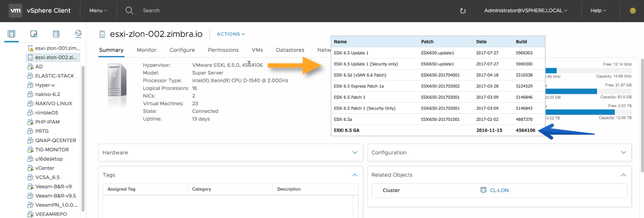Open Networking inventory view icon
The image size is (644, 218).
(78, 34)
